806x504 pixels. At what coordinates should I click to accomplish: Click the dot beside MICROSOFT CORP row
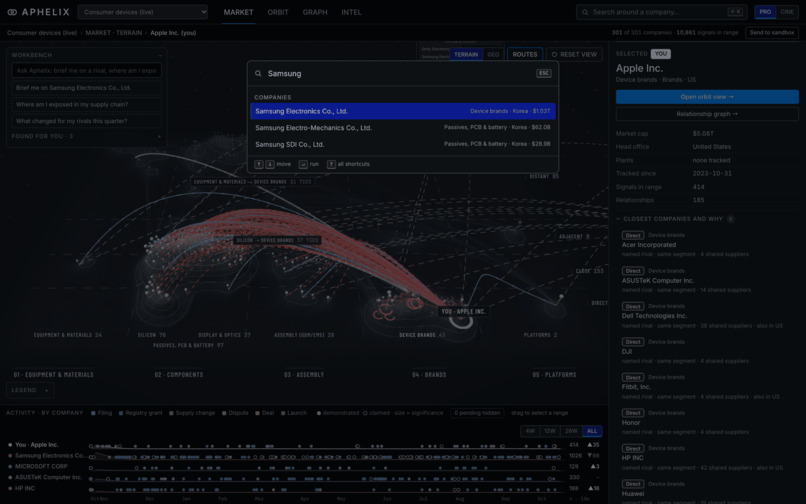[x=10, y=466]
